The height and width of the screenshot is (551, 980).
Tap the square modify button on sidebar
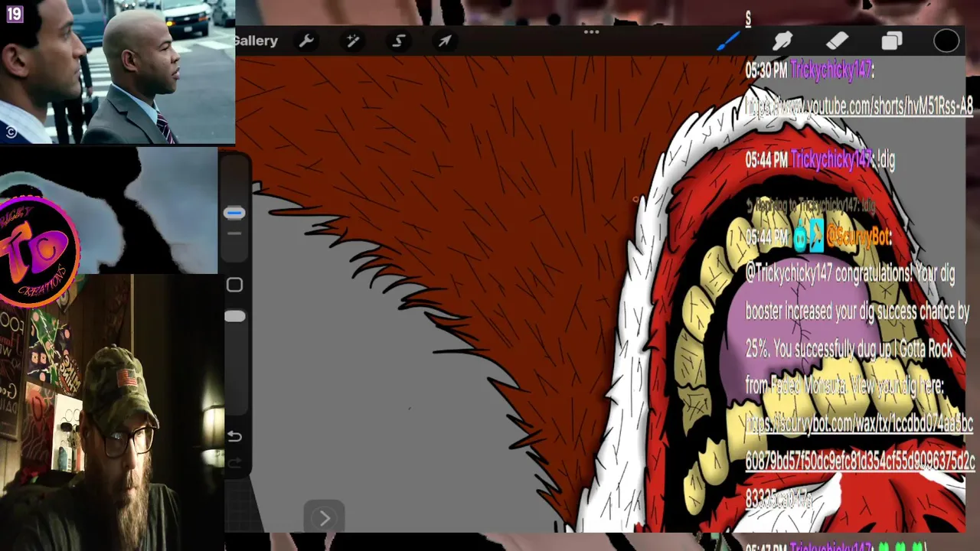[235, 285]
